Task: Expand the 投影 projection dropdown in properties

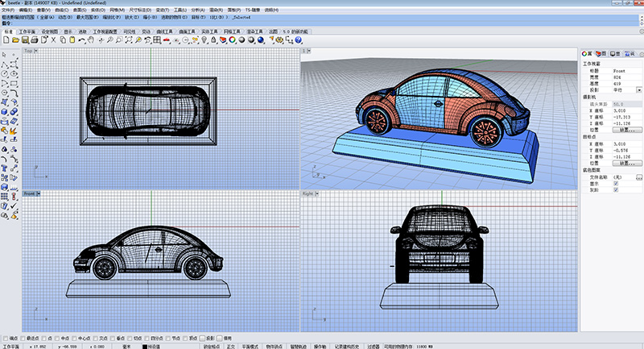Action: pos(639,89)
